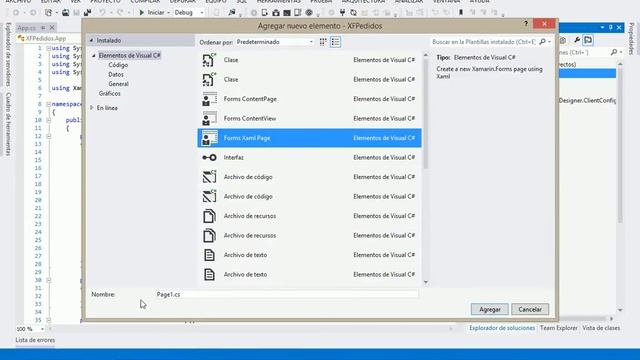This screenshot has height=360, width=640.
Task: Select the Forms ContentPage template
Action: click(309, 99)
